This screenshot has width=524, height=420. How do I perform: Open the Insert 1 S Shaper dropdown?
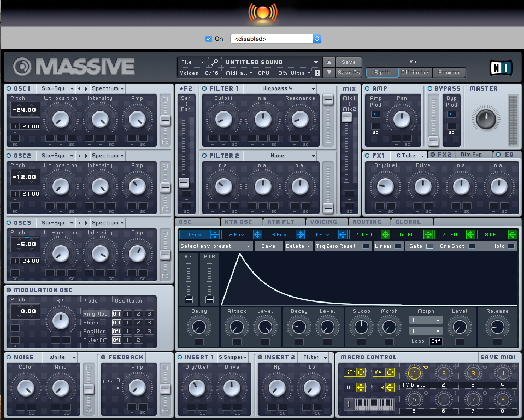point(233,357)
